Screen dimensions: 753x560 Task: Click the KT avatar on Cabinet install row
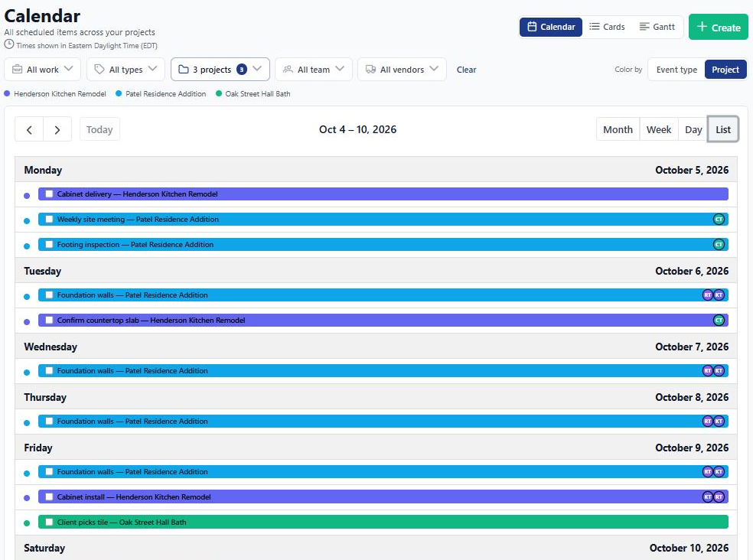click(x=708, y=497)
